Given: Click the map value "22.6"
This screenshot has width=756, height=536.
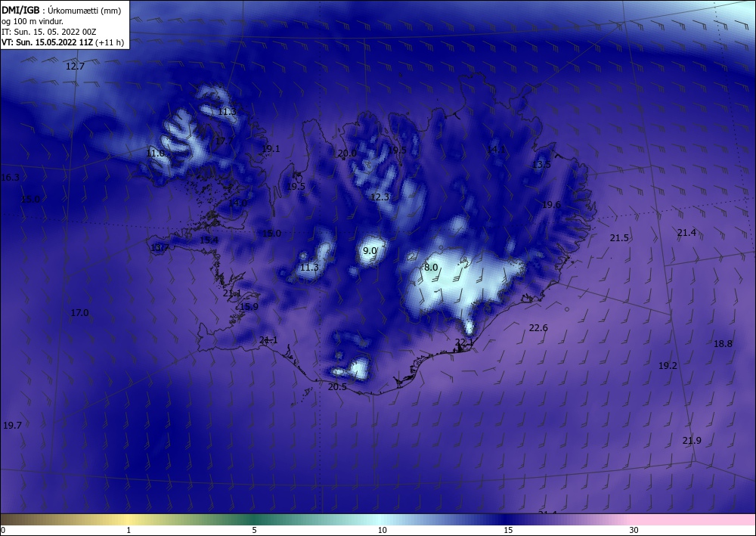Looking at the screenshot, I should click(x=538, y=328).
